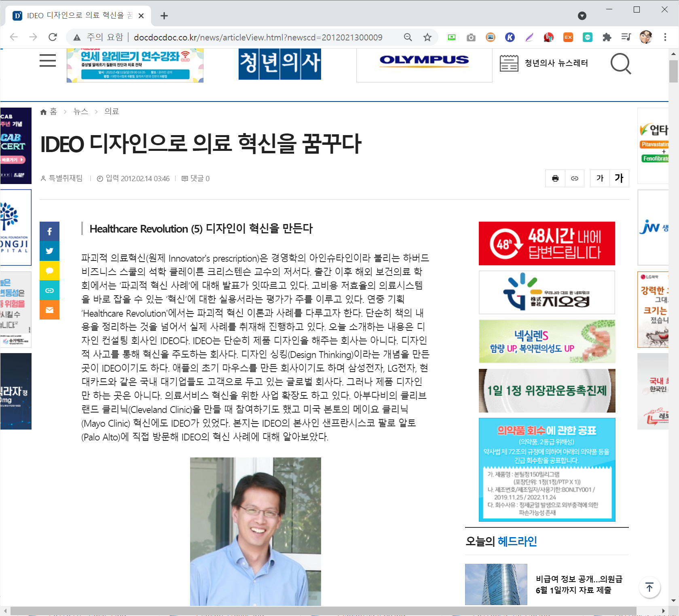Open a new browser tab
This screenshot has height=616, width=679.
pos(164,16)
